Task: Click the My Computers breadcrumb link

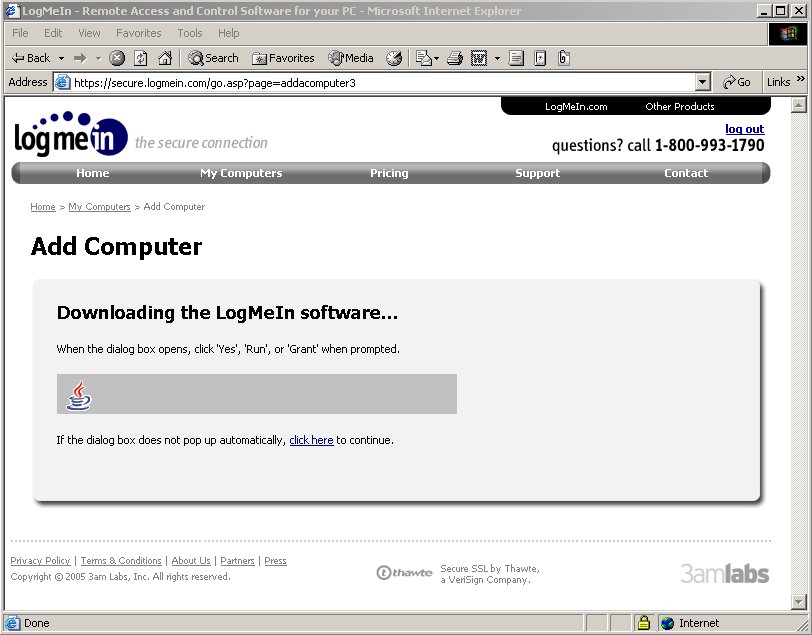Action: 99,207
